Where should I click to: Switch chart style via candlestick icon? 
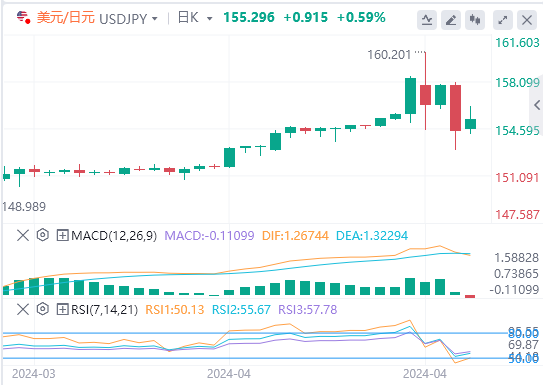[475, 20]
